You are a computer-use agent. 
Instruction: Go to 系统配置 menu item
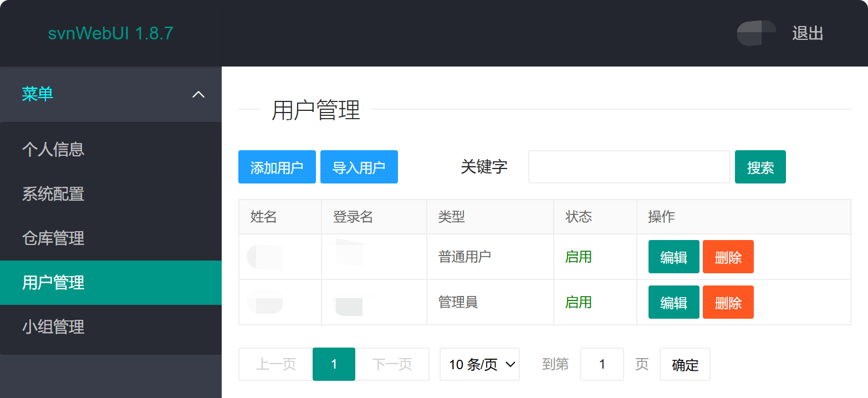pos(53,194)
